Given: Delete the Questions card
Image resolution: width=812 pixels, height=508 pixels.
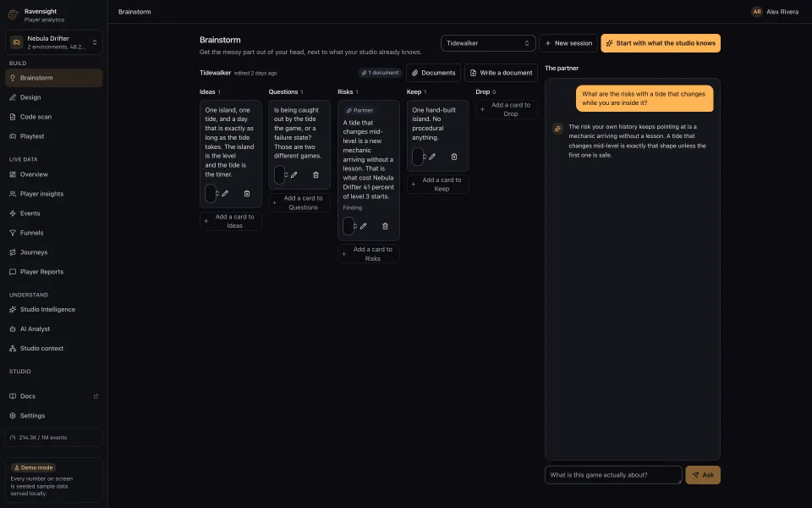Looking at the screenshot, I should 315,174.
